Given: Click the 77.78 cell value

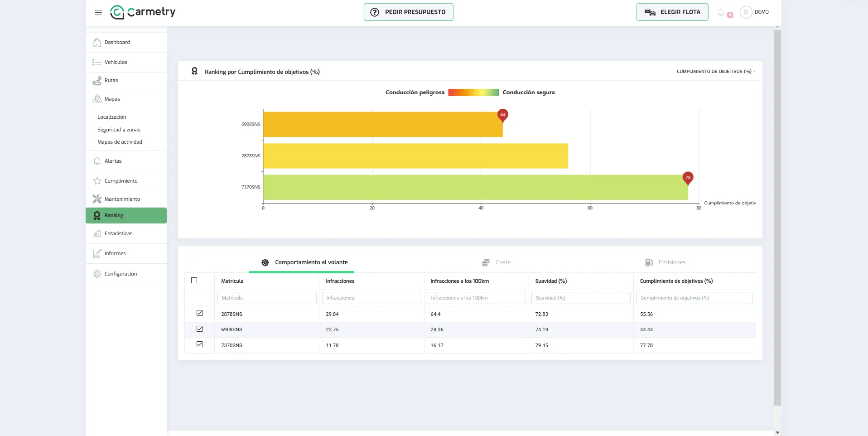Looking at the screenshot, I should [x=646, y=345].
